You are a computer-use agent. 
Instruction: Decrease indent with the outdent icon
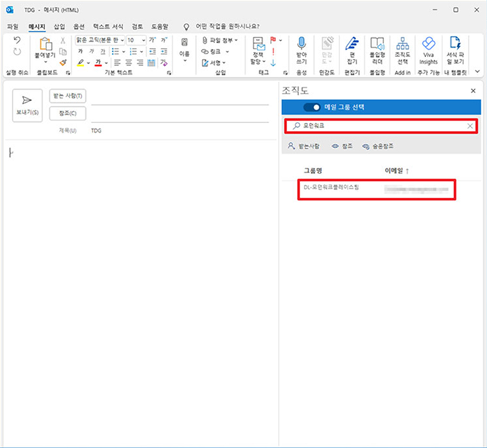152,51
